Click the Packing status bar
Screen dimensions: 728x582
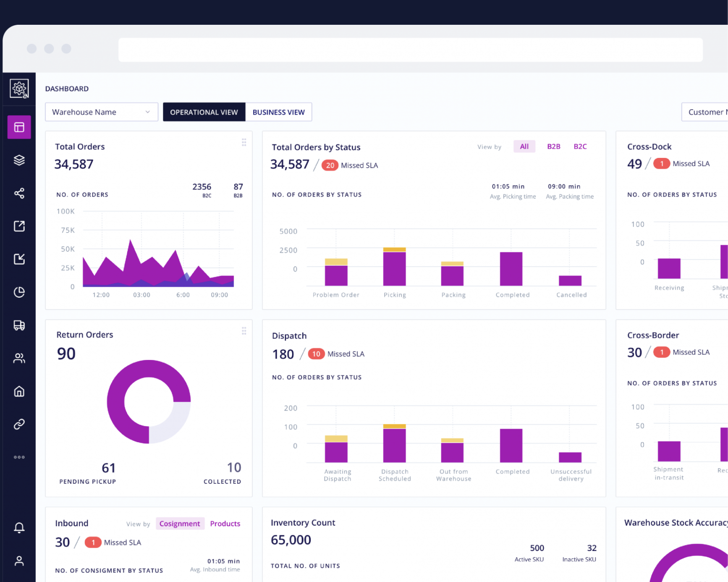453,274
